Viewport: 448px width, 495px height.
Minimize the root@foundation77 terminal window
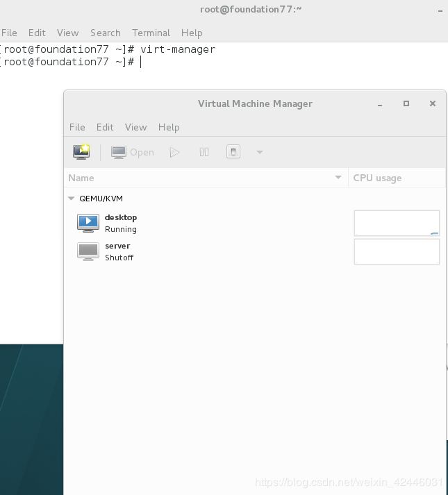click(440, 10)
